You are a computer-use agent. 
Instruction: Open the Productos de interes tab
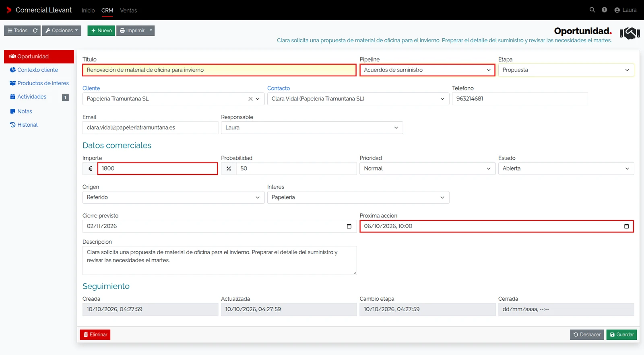[39, 83]
